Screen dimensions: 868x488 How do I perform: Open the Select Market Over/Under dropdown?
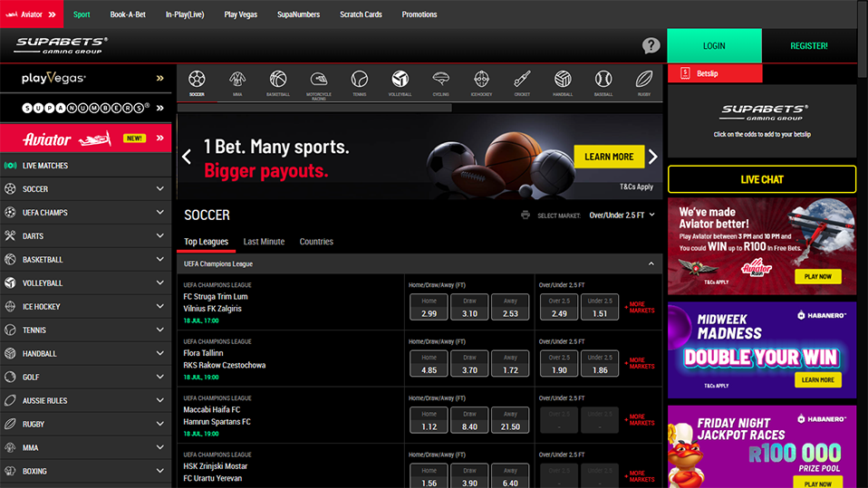point(622,215)
